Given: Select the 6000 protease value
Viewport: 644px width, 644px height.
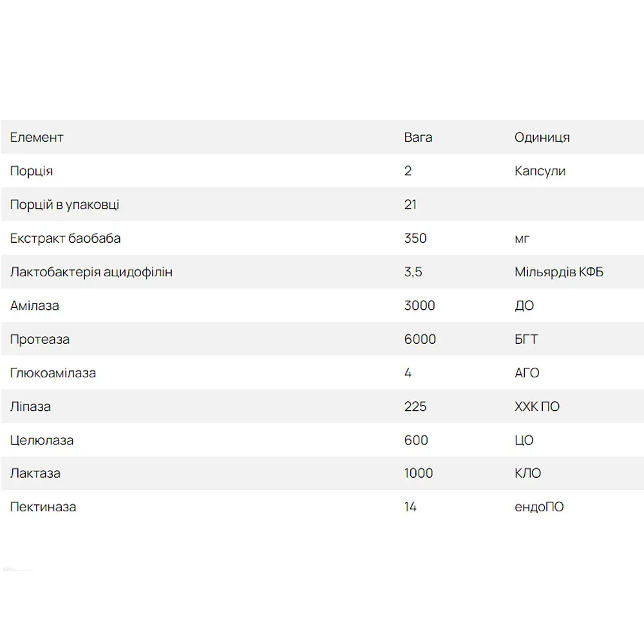Looking at the screenshot, I should point(420,339).
